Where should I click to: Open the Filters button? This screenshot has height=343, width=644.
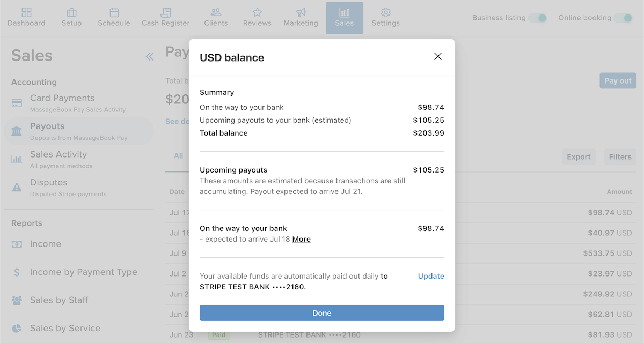pyautogui.click(x=620, y=157)
